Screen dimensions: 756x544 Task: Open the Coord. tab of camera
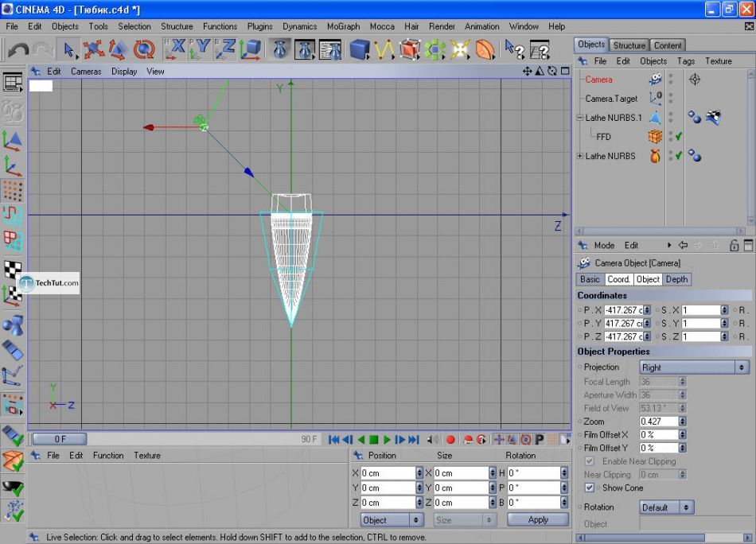point(618,279)
